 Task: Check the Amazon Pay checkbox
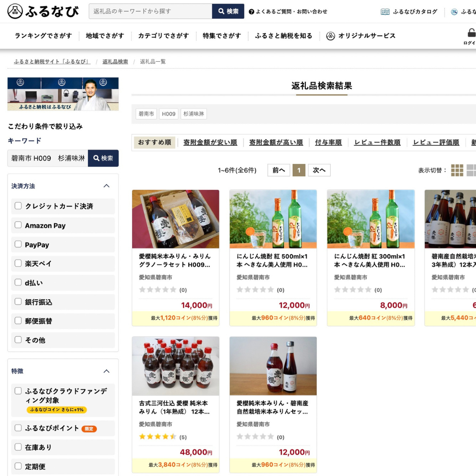(x=18, y=225)
